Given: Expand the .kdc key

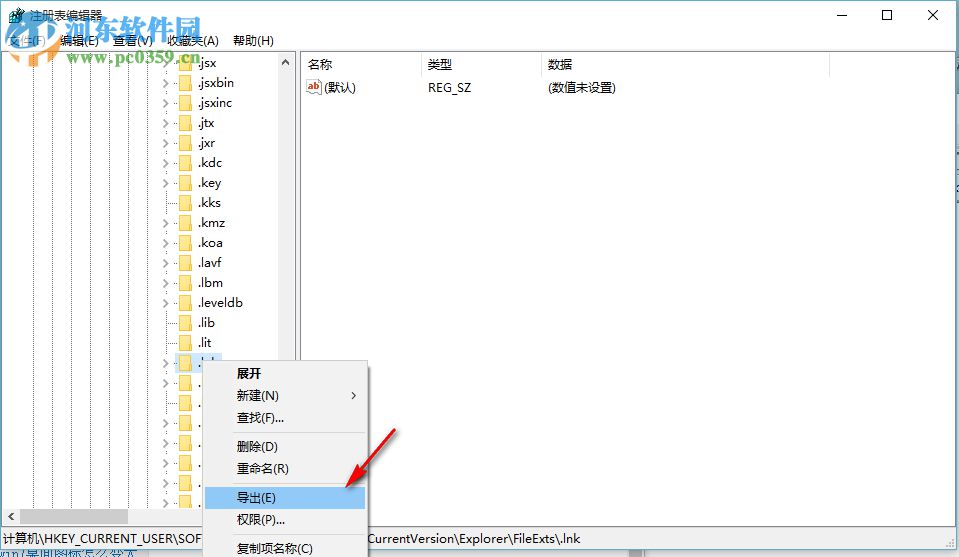Looking at the screenshot, I should tap(166, 163).
